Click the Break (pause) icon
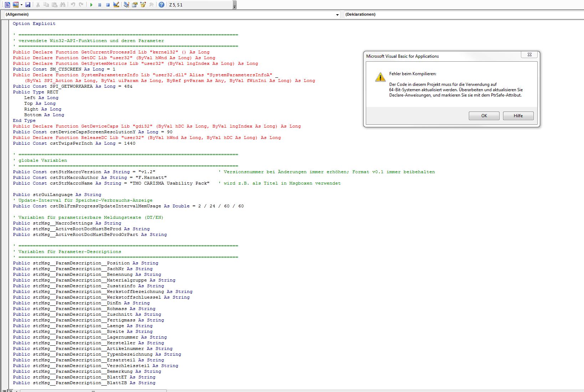The width and height of the screenshot is (584, 392). (x=99, y=5)
